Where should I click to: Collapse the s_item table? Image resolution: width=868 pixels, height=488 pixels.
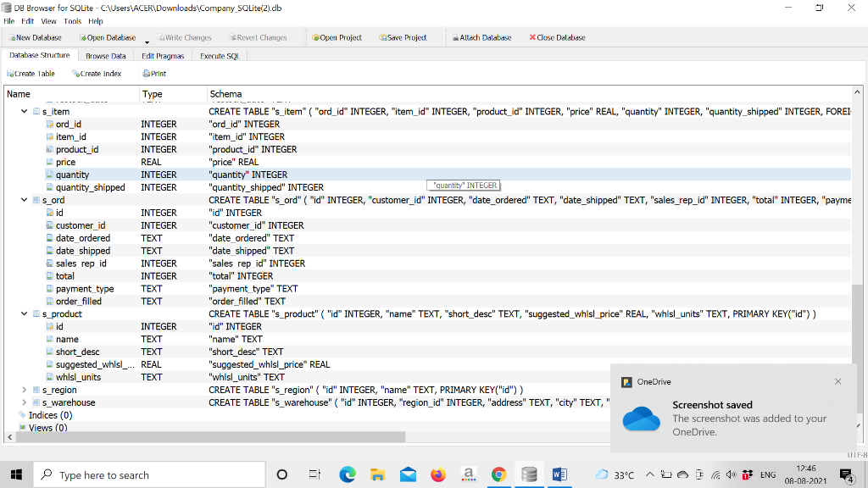(23, 111)
